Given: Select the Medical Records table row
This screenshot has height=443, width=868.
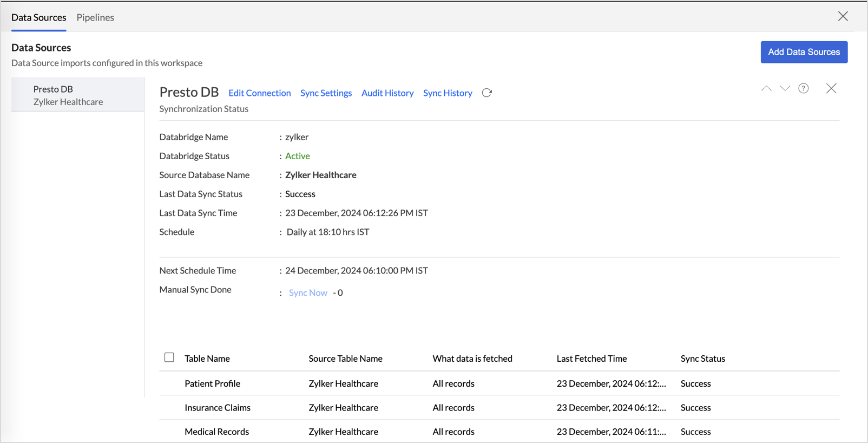Looking at the screenshot, I should coord(499,431).
